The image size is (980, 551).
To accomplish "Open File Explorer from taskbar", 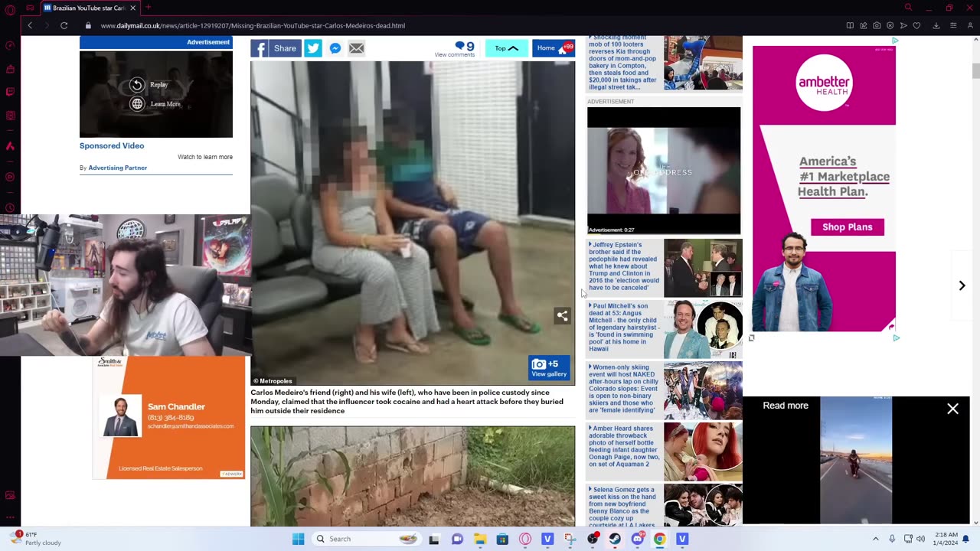I will click(x=480, y=539).
